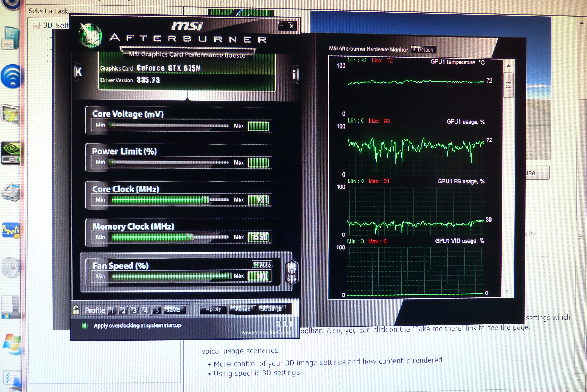Image resolution: width=587 pixels, height=392 pixels.
Task: Click the monitor scrollbar down arrow
Action: pyautogui.click(x=507, y=291)
